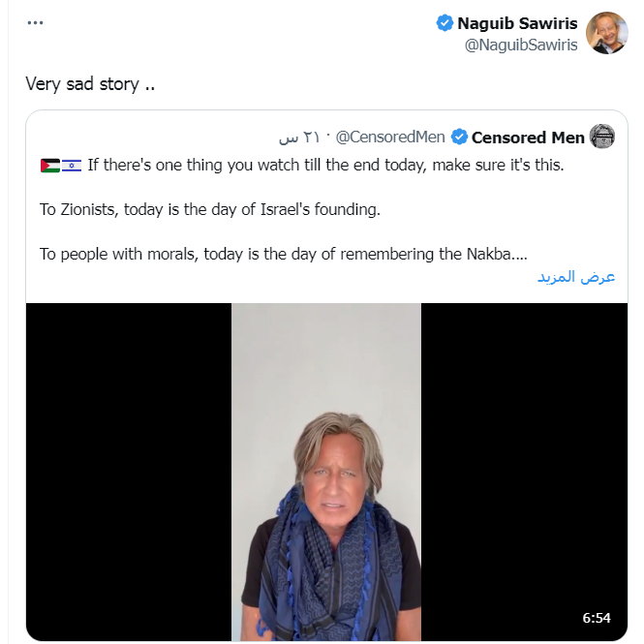
Task: Click the Israeli flag emoji
Action: point(72,166)
